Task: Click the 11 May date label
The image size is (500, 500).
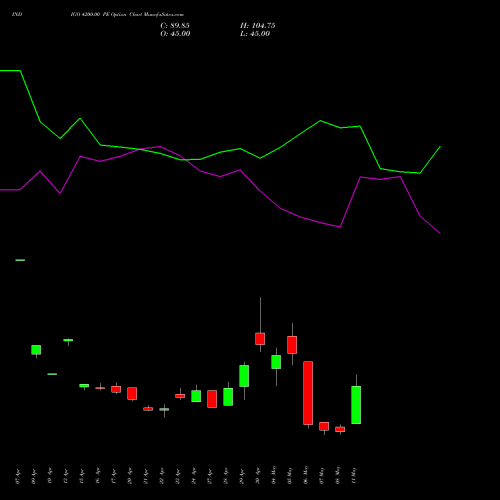Action: click(354, 475)
